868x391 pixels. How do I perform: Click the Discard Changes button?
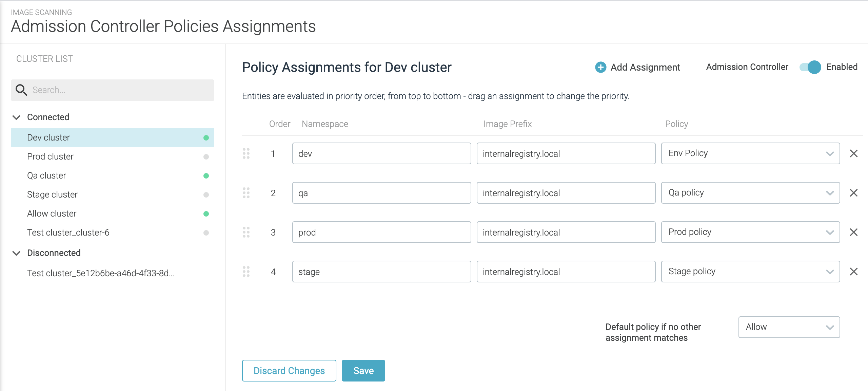(289, 371)
